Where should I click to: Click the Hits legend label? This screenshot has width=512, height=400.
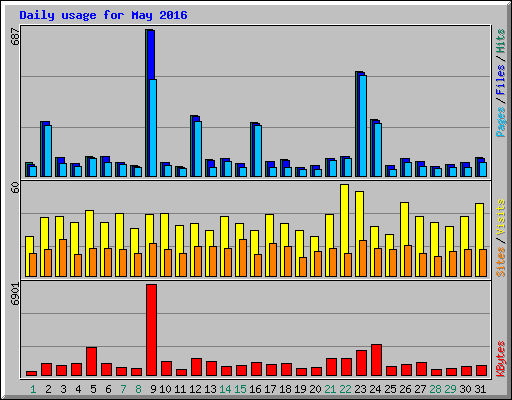500,41
